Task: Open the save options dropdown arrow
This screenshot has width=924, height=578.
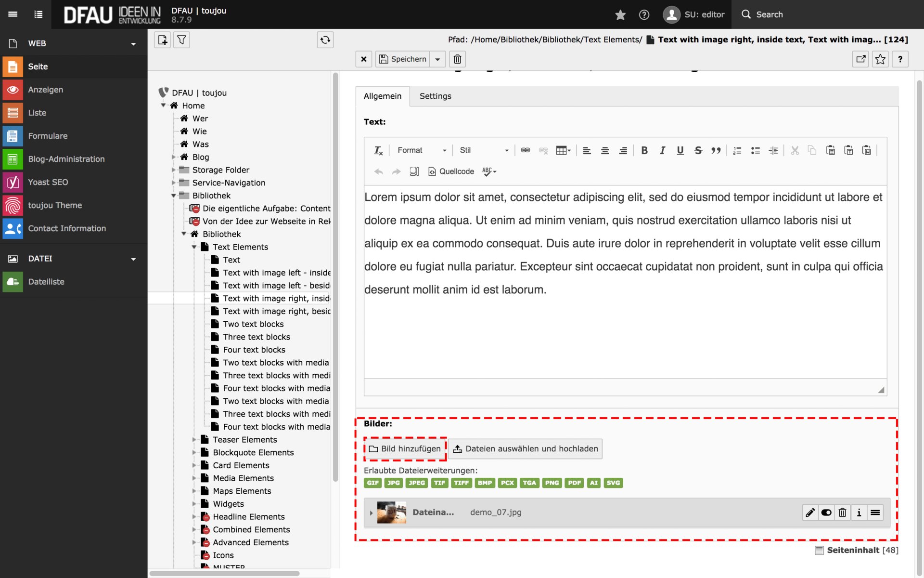Action: (437, 59)
